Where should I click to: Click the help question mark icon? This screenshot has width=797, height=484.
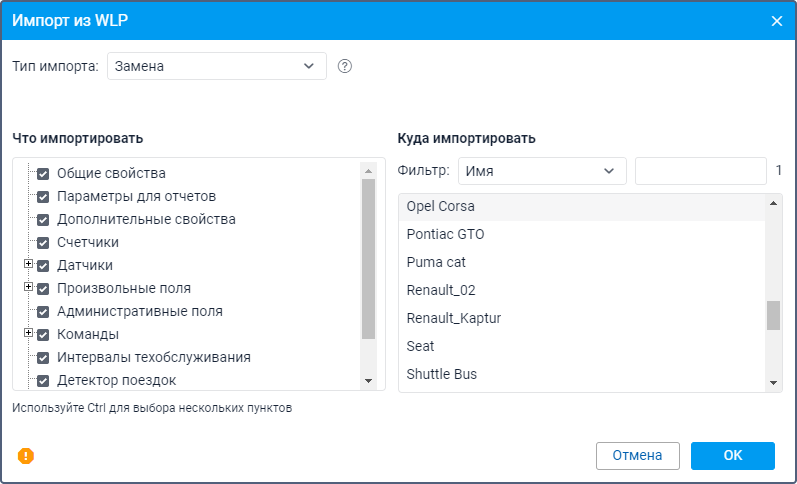click(x=345, y=67)
